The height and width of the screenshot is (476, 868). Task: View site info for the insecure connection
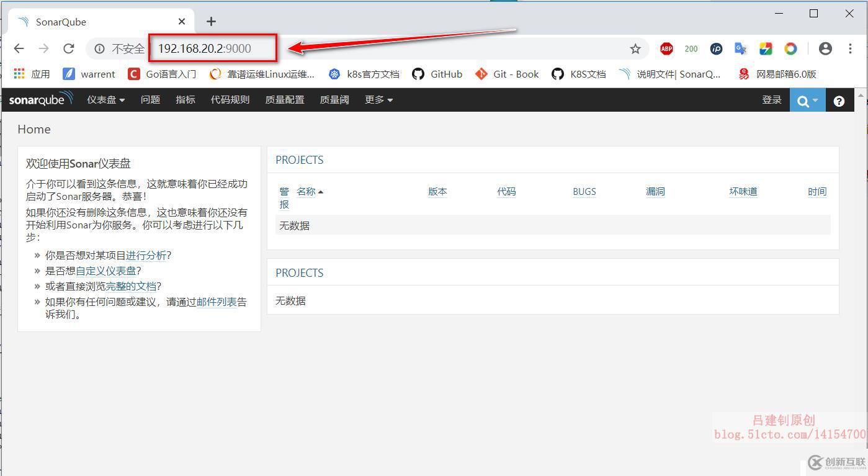99,48
